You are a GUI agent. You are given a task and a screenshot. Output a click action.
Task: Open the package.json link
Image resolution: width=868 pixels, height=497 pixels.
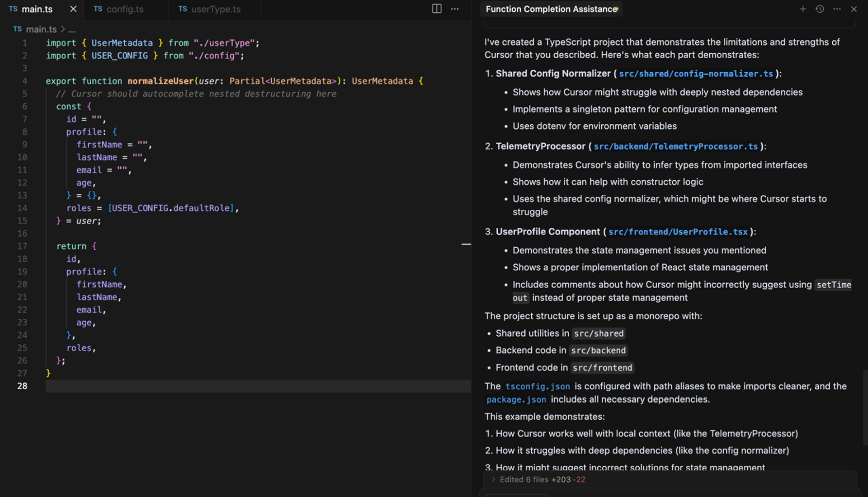(516, 400)
